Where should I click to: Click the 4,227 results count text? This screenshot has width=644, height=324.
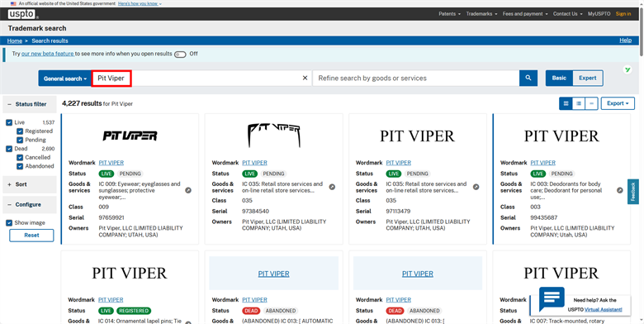click(x=82, y=103)
